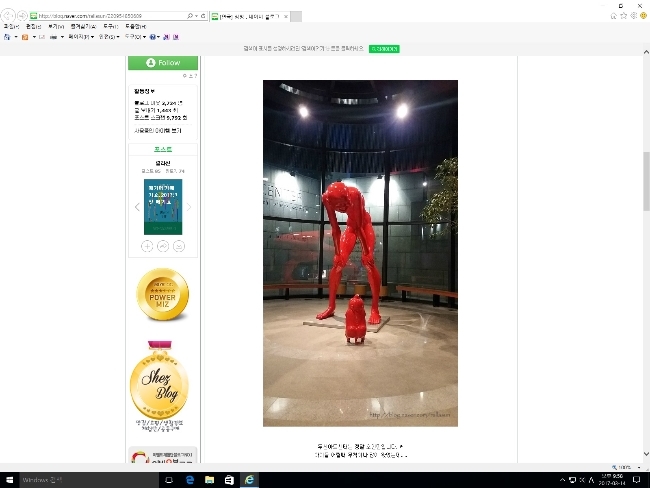650x488 pixels.
Task: Click the Print icon in command bar
Action: pyautogui.click(x=53, y=37)
